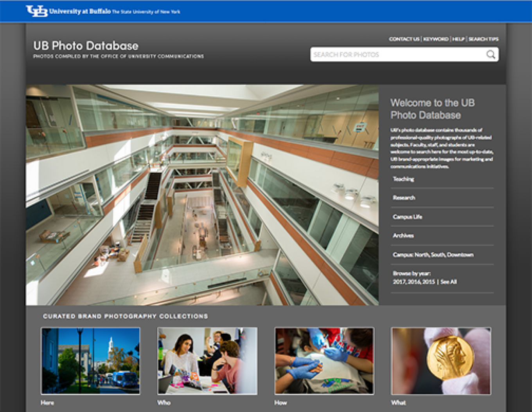
Task: Open the Who photo collection
Action: [207, 361]
